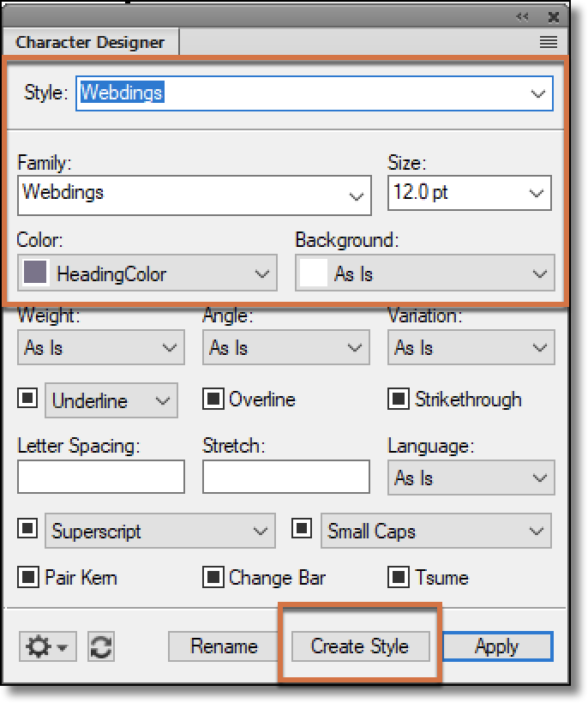Open the Family font dropdown
This screenshot has width=588, height=703.
[195, 195]
